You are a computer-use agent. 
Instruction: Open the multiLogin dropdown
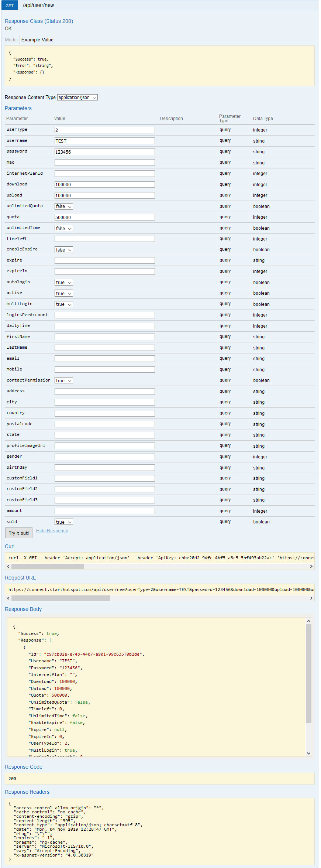point(64,304)
